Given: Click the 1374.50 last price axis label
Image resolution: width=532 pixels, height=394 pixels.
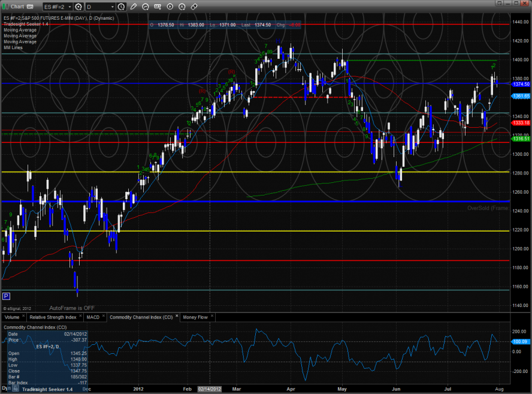Looking at the screenshot, I should (520, 85).
